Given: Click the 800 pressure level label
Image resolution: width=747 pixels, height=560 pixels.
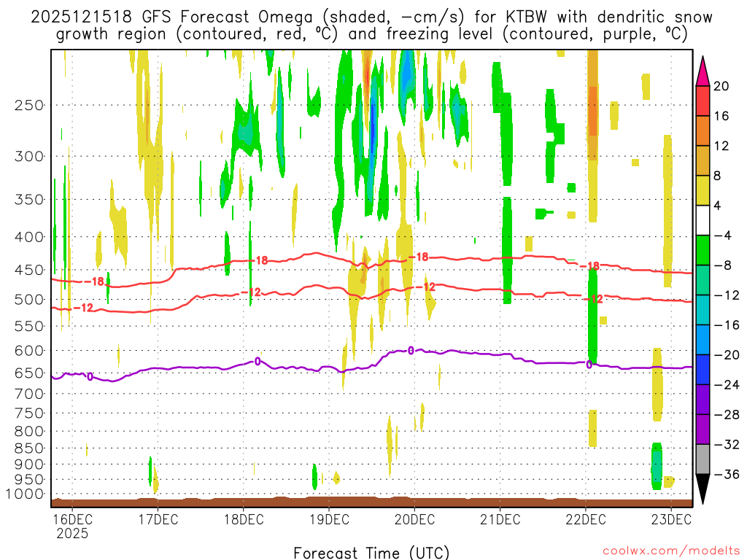Looking at the screenshot, I should (x=29, y=431).
